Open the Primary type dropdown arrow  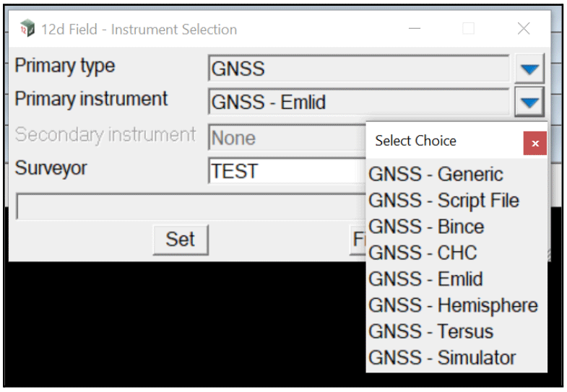[529, 69]
